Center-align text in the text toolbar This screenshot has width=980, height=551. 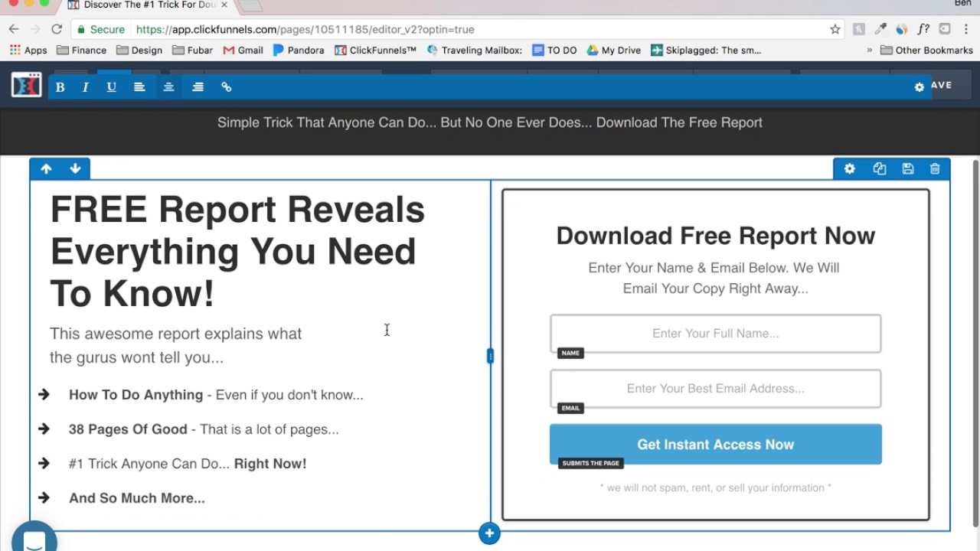[x=168, y=87]
